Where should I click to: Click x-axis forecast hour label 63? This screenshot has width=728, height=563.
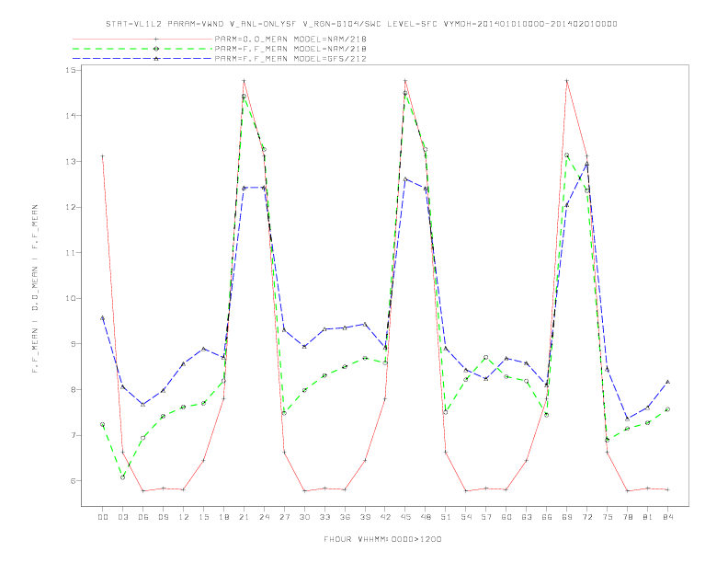[x=527, y=517]
